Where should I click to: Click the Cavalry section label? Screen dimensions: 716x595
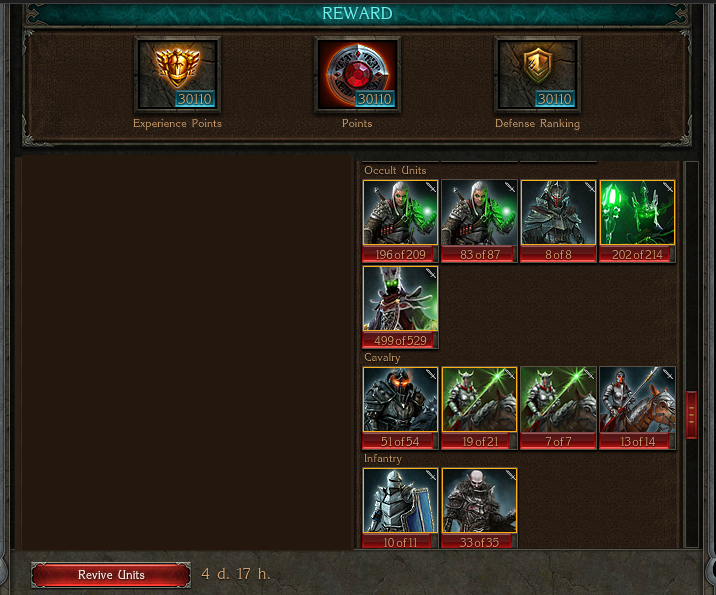point(382,358)
